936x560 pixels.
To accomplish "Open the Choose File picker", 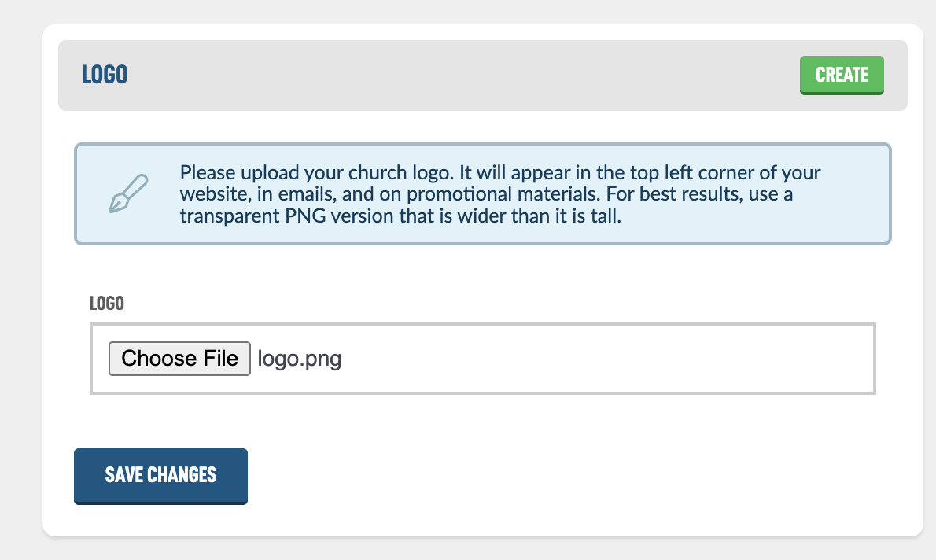I will point(179,359).
